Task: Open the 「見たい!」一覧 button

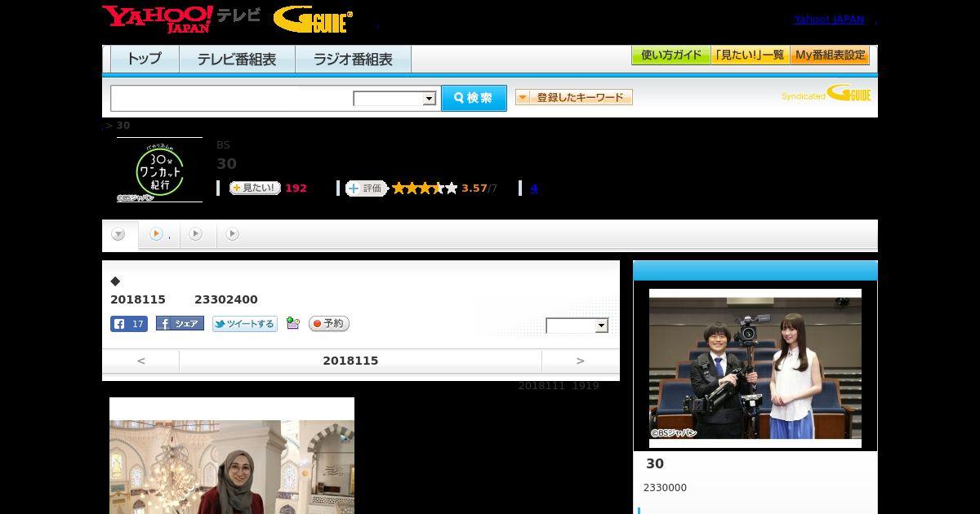Action: 751,55
